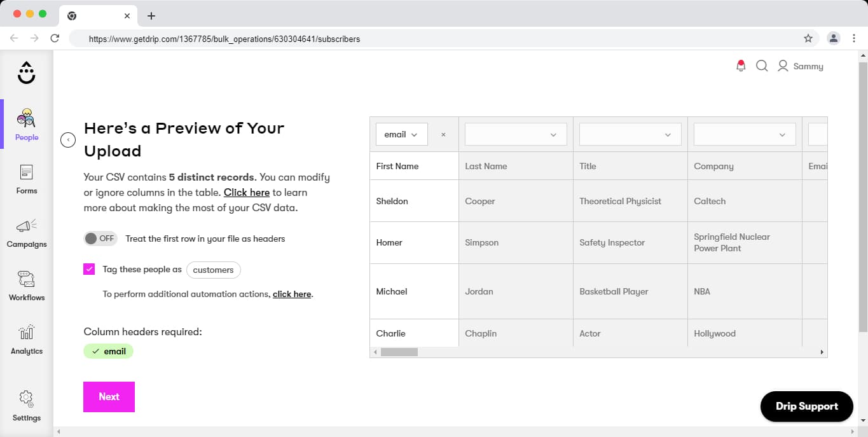Open the Sammy user account menu
This screenshot has width=868, height=437.
(x=801, y=66)
